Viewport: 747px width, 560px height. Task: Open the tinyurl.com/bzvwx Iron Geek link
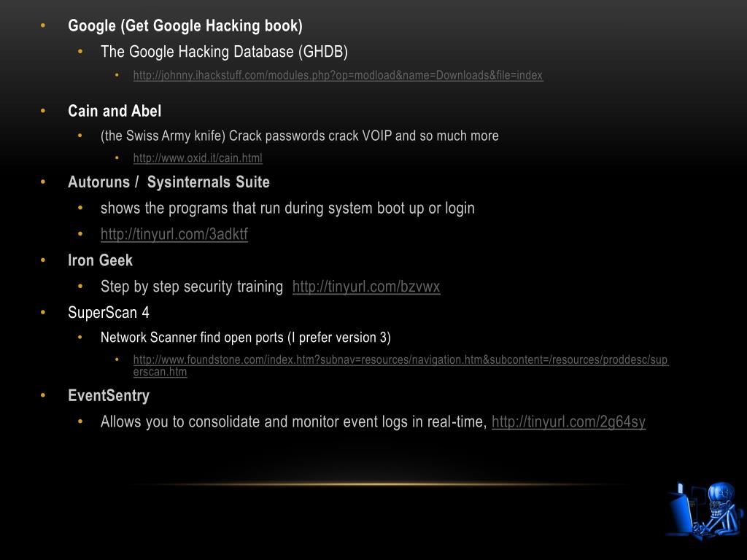click(x=366, y=286)
